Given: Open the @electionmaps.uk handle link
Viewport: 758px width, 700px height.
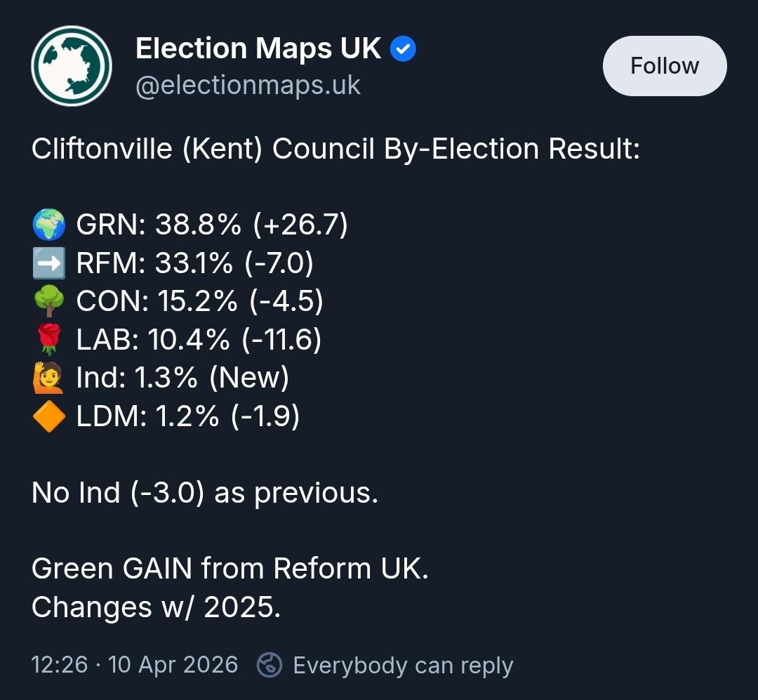Looking at the screenshot, I should (x=248, y=86).
